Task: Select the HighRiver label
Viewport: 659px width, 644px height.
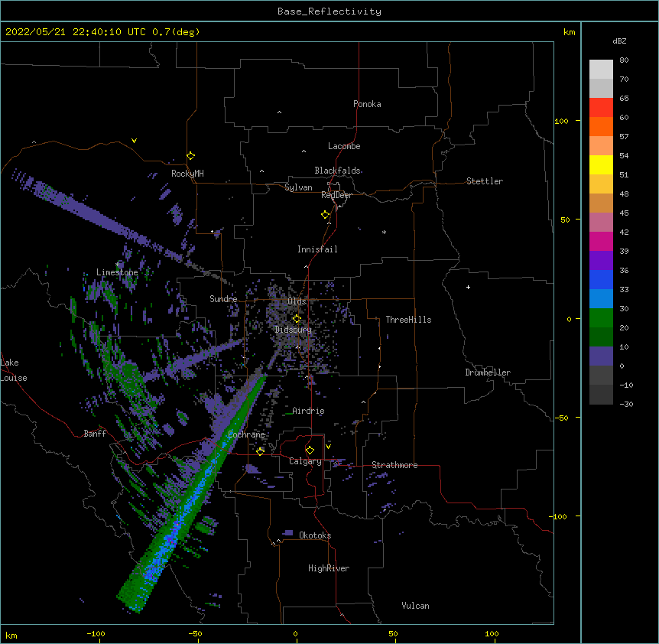Action: point(329,568)
